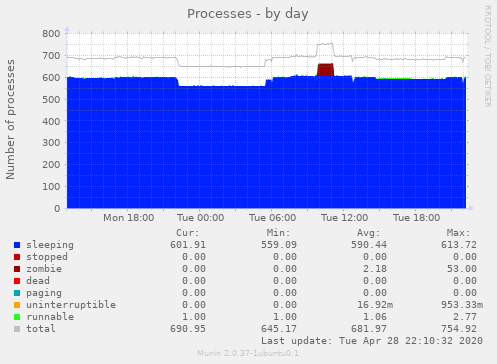Click the 'Number of processes' axis label
The image size is (497, 364).
(x=10, y=119)
